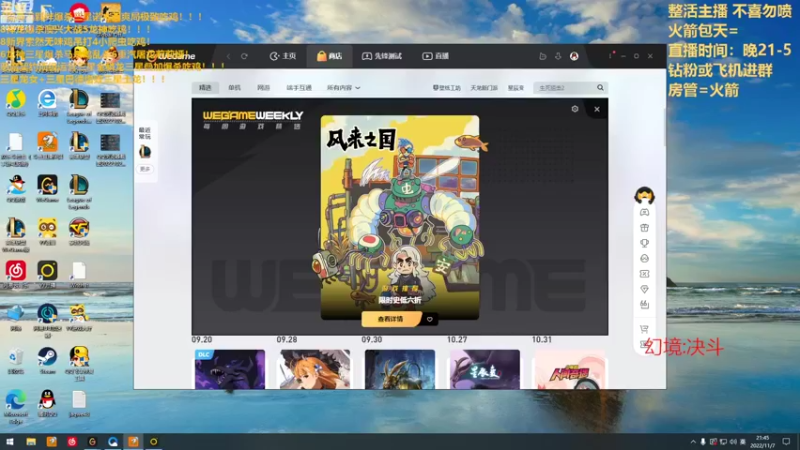
Task: Select the 精选 featured sub-tab
Action: (205, 88)
